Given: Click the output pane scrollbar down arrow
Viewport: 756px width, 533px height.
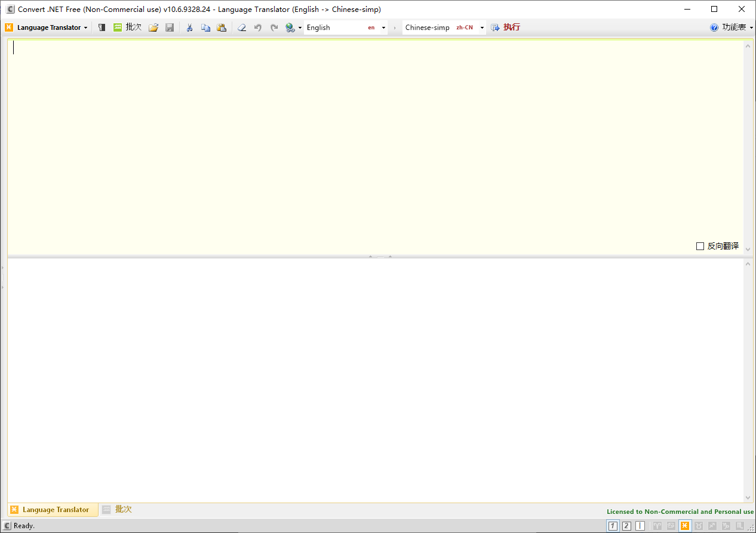Looking at the screenshot, I should [x=748, y=497].
